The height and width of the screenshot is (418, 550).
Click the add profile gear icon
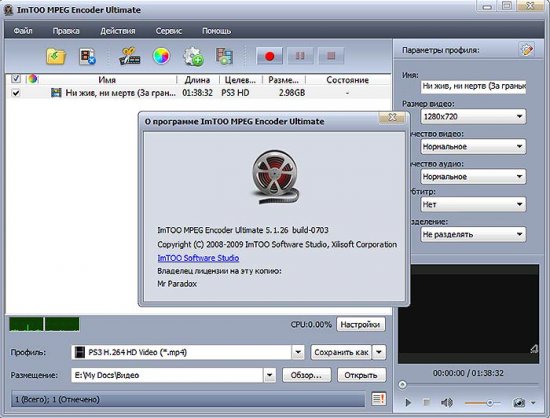(x=193, y=56)
